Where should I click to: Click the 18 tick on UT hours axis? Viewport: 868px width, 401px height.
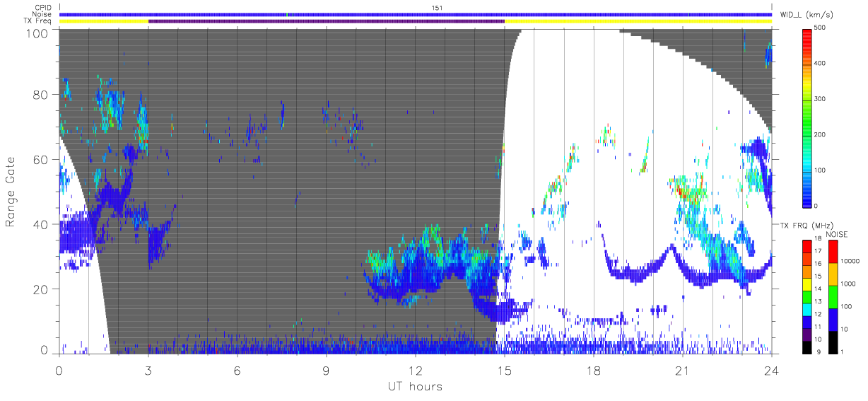click(594, 371)
